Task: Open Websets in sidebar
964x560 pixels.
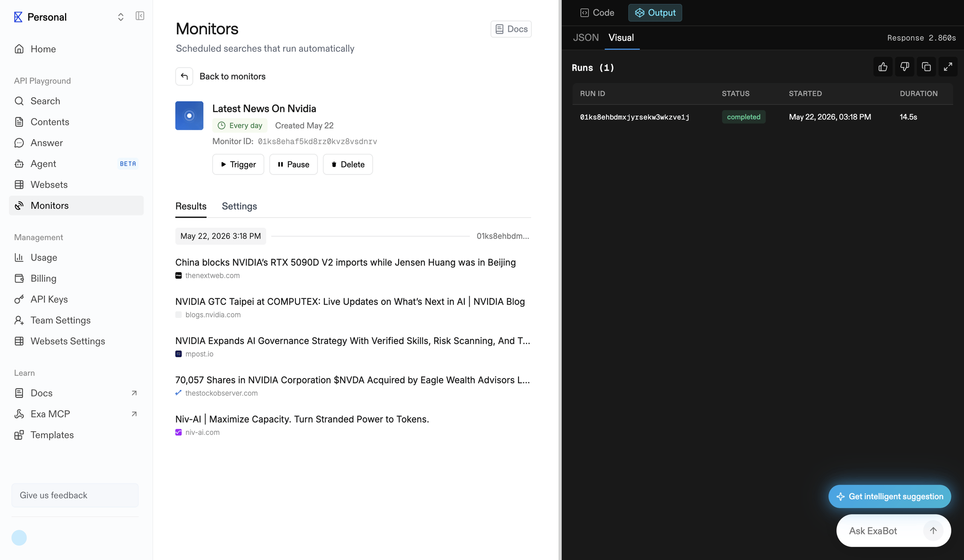Action: pos(76,185)
